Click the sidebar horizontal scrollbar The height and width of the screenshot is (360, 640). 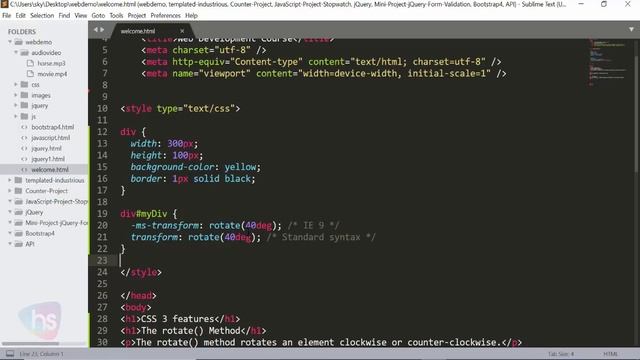coord(31,344)
